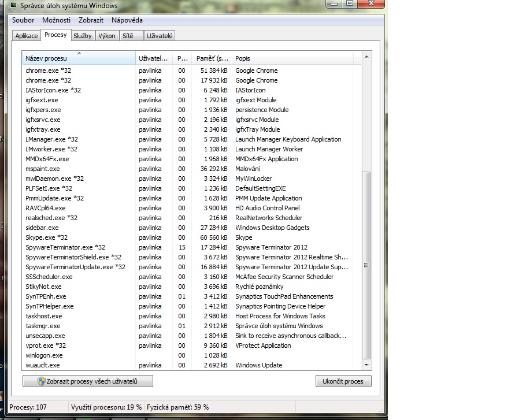This screenshot has width=515, height=420.
Task: Click the vertical scrollbar thumb
Action: click(366, 265)
